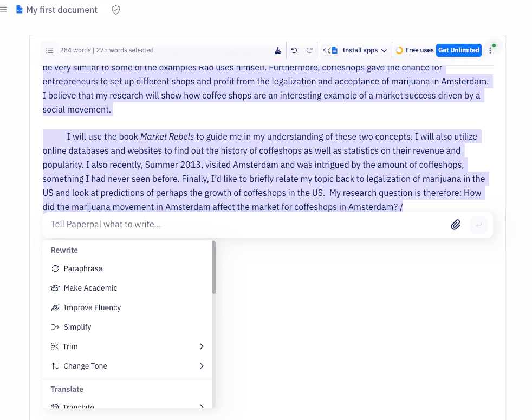Download the document using the download icon
The image size is (532, 420).
[277, 50]
